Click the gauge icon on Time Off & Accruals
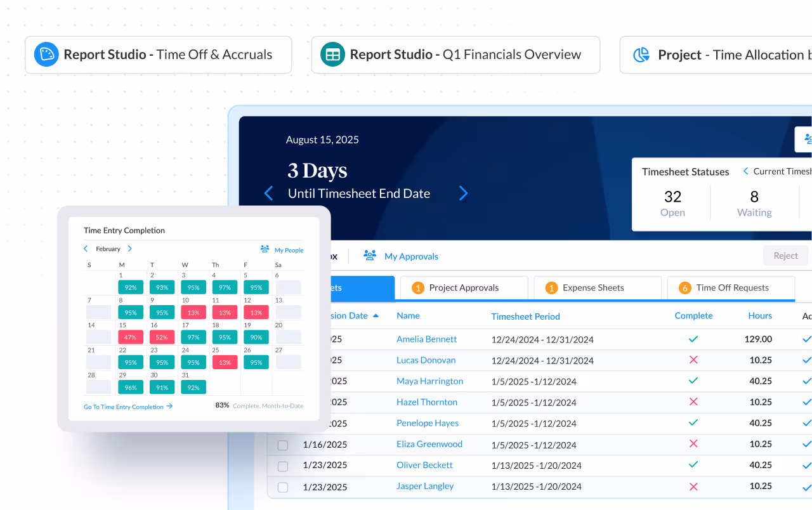The height and width of the screenshot is (510, 812). point(46,55)
